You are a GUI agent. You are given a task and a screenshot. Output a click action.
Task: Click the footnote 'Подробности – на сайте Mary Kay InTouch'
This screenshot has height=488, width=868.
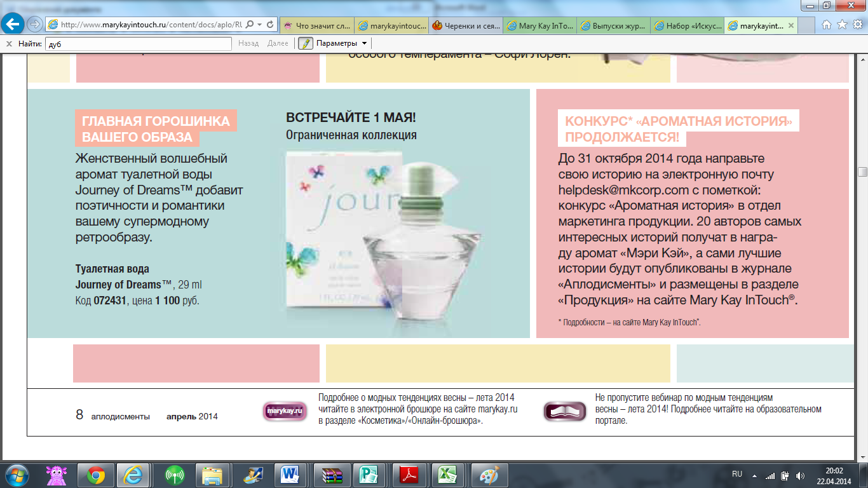[629, 322]
